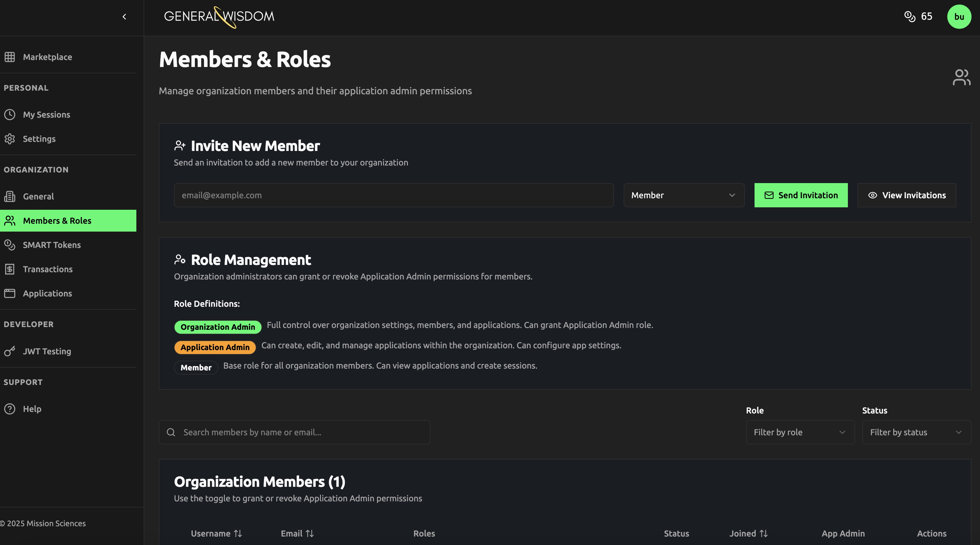This screenshot has width=980, height=545.
Task: Click the Help question mark icon
Action: (x=9, y=409)
